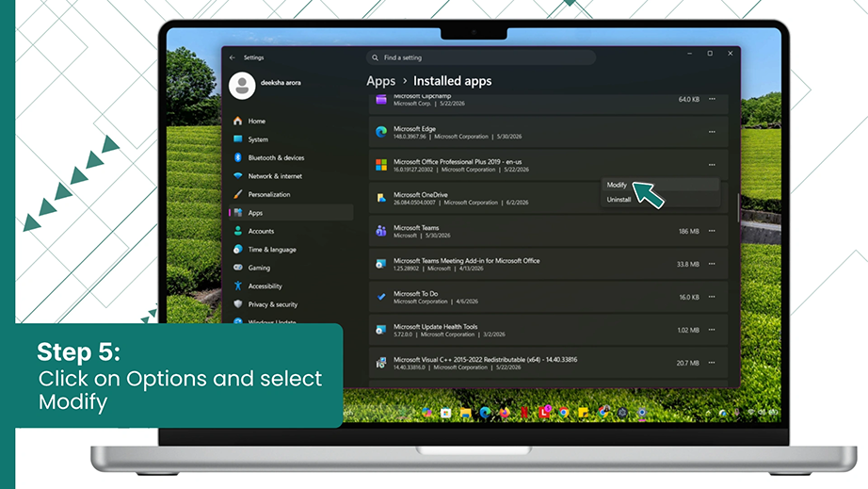
Task: Click the Microsoft Office colorful logo icon
Action: (381, 165)
